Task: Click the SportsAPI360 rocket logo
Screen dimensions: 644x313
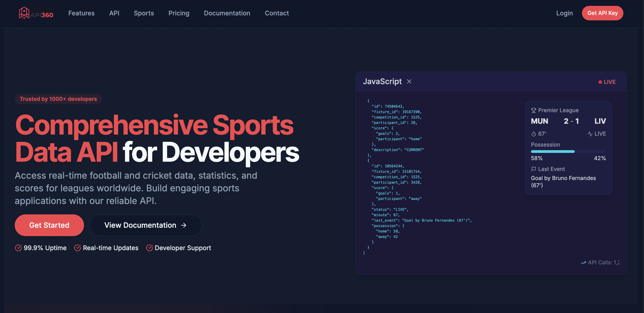Action: pyautogui.click(x=24, y=13)
